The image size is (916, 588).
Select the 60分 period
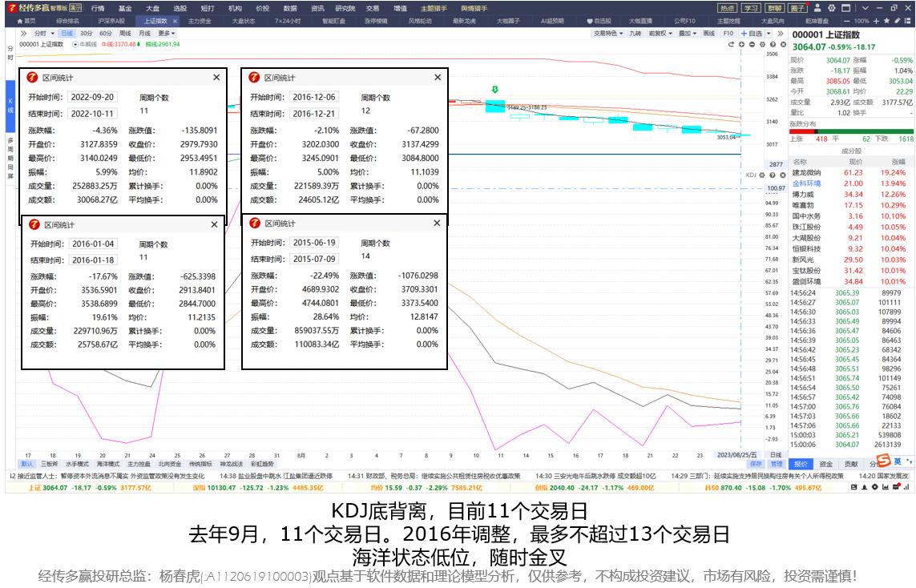[106, 34]
